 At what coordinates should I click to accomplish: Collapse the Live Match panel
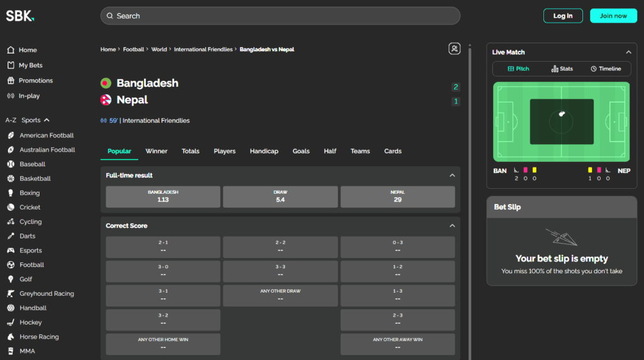pyautogui.click(x=628, y=52)
